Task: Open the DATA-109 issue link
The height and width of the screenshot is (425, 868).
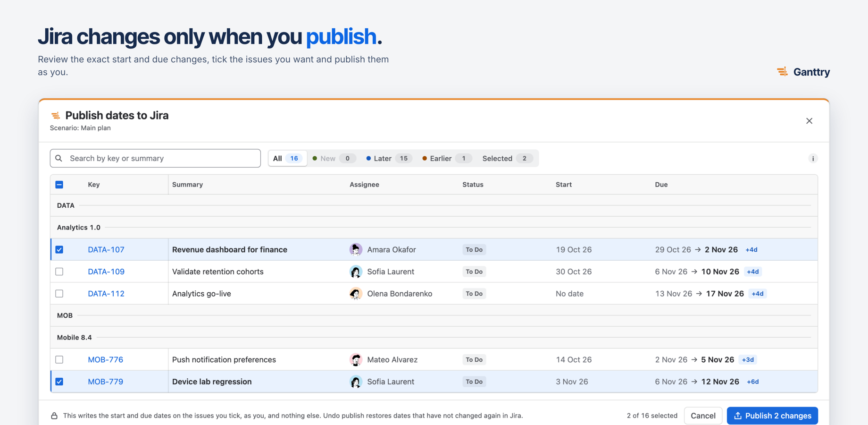Action: coord(106,272)
